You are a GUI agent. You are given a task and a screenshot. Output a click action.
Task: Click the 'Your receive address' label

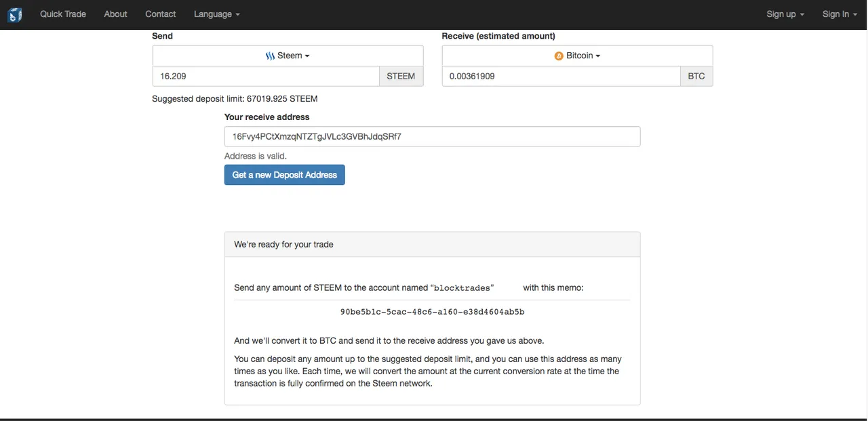tap(267, 117)
